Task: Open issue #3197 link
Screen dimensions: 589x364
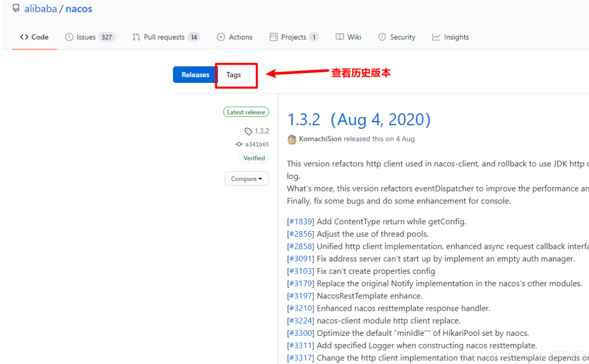Action: click(300, 296)
